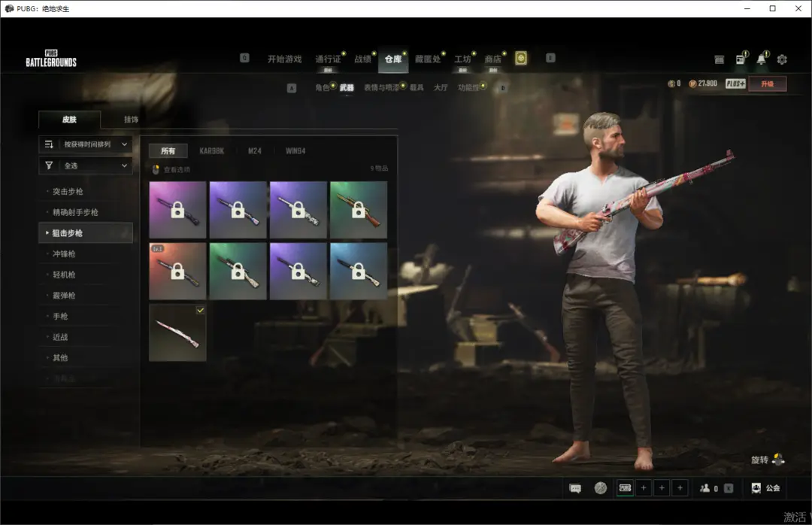Open the crate icon in top right
This screenshot has width=812, height=525.
click(720, 59)
